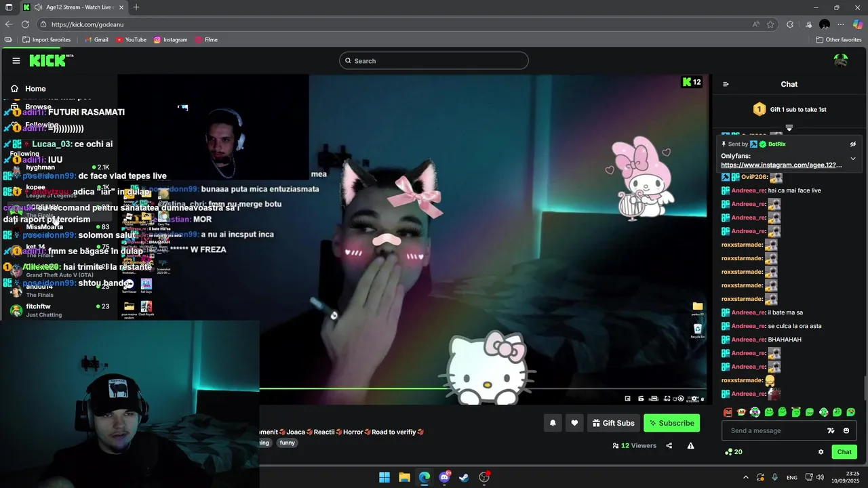
Task: Open tab actions menu icon
Action: point(9,7)
